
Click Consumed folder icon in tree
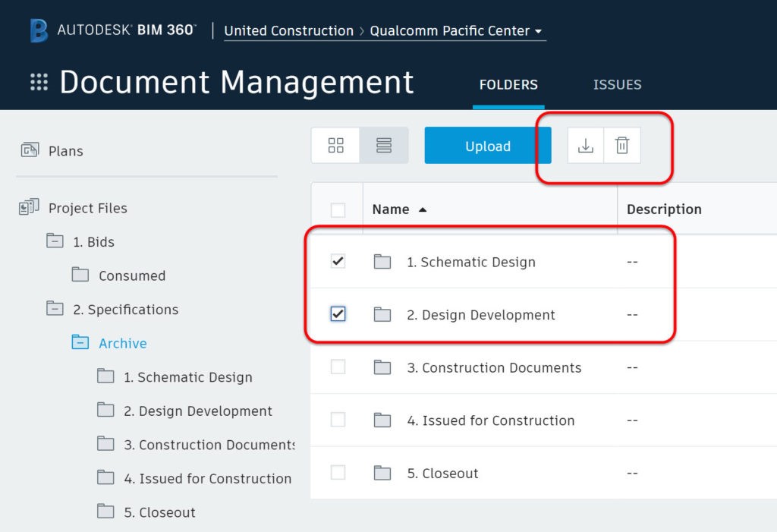tap(80, 275)
